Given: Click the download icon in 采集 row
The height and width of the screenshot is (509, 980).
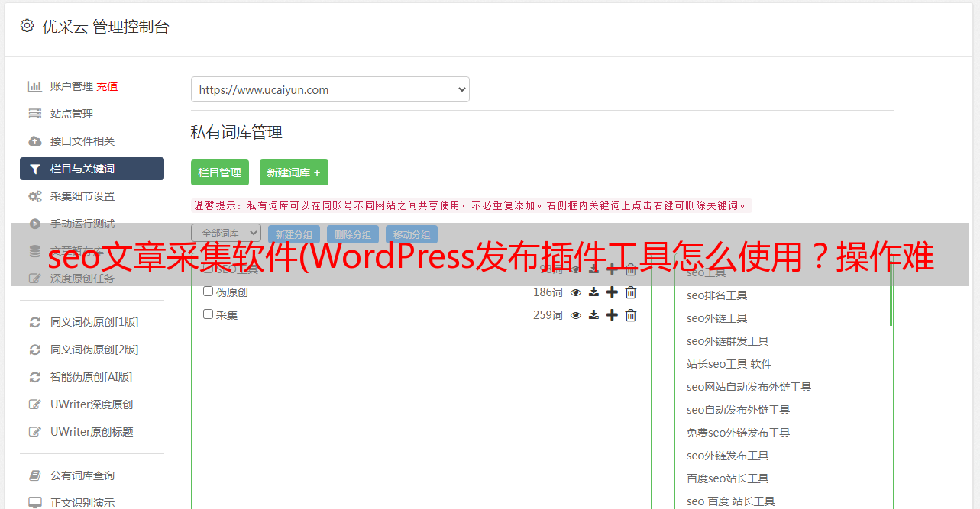Looking at the screenshot, I should [x=593, y=315].
